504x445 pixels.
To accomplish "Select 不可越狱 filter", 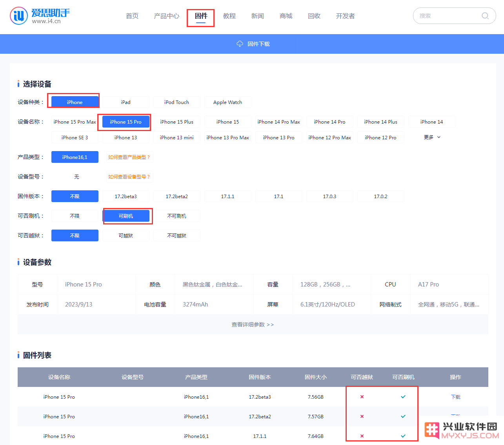I will [177, 235].
